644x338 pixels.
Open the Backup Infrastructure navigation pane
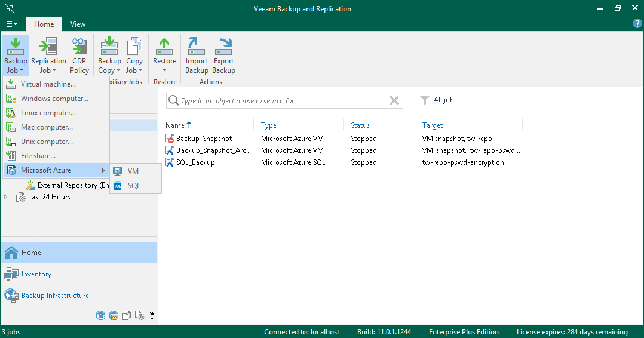79,295
